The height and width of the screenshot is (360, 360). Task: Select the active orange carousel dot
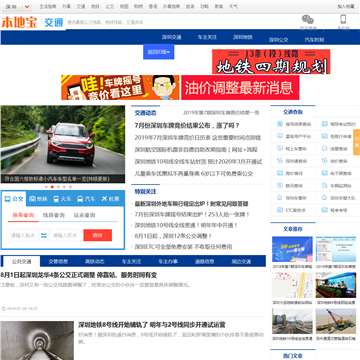(x=52, y=187)
